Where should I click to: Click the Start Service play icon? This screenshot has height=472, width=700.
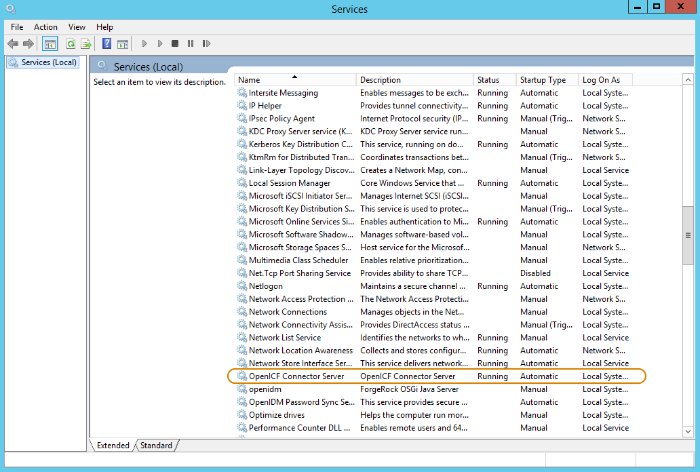[144, 44]
